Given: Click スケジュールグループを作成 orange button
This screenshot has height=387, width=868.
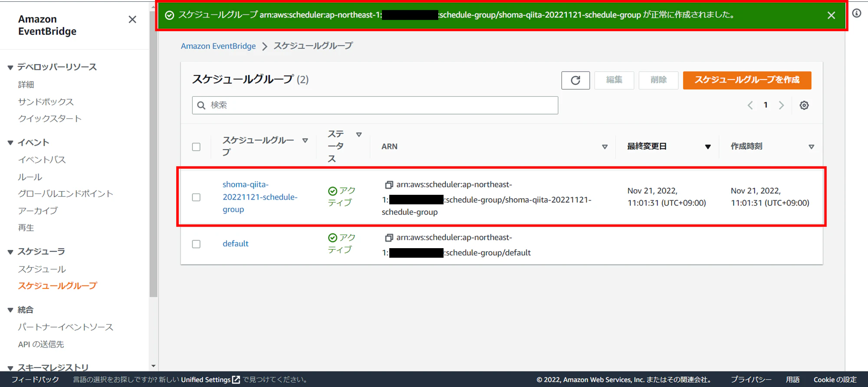Looking at the screenshot, I should pyautogui.click(x=747, y=80).
